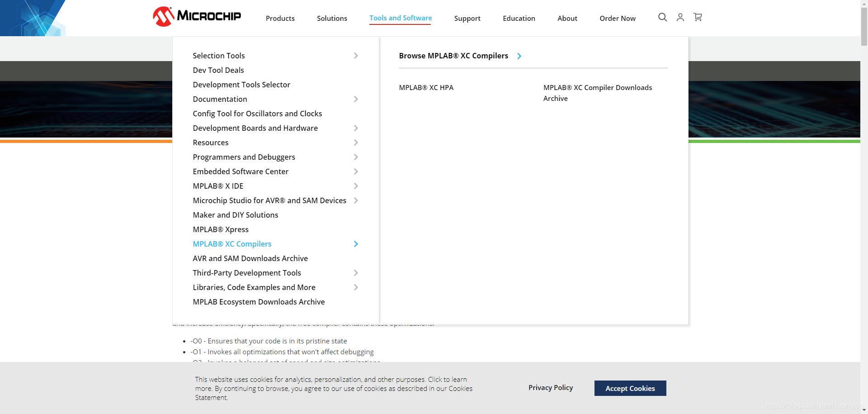Select Third-Party Development Tools entry
This screenshot has height=414, width=868.
pyautogui.click(x=247, y=273)
